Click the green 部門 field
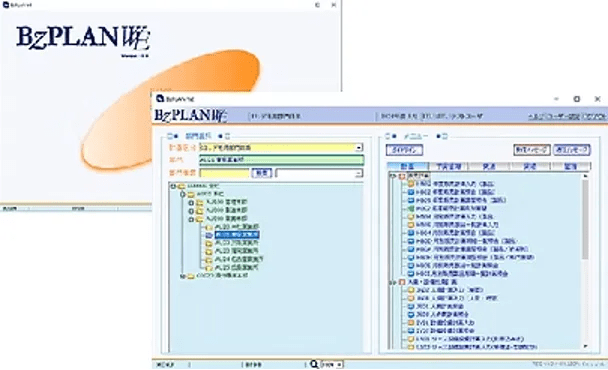The image size is (608, 370). point(282,160)
